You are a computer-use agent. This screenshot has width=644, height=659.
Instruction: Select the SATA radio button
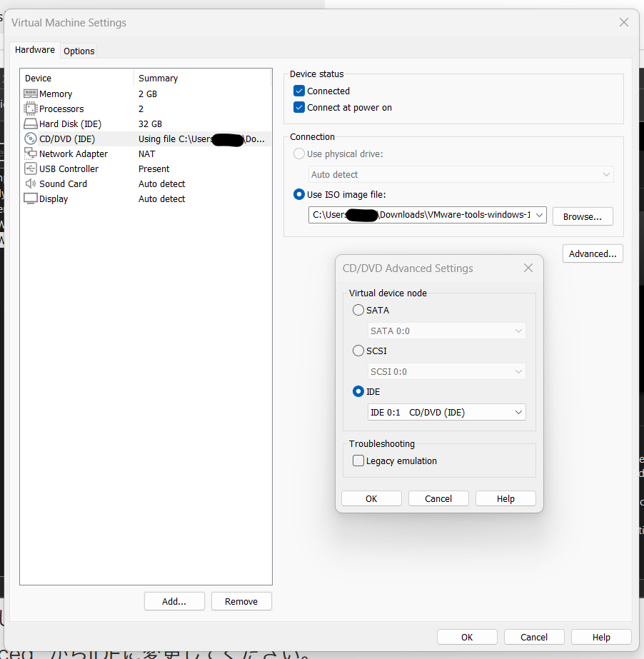tap(358, 311)
